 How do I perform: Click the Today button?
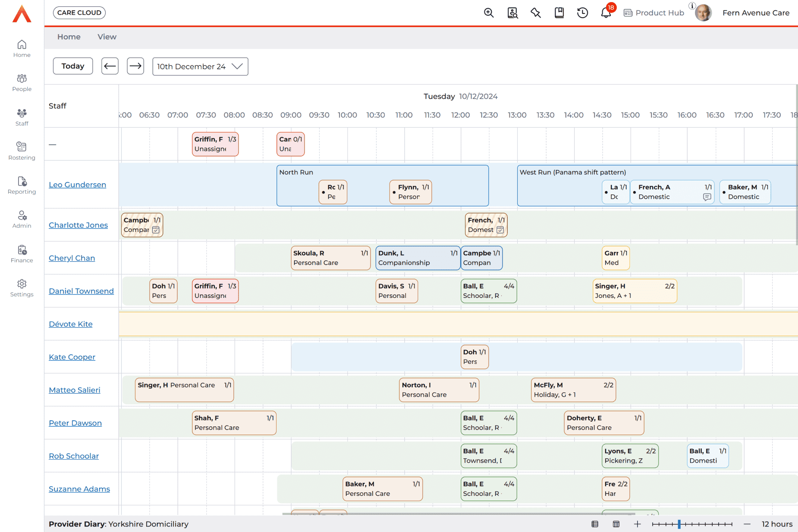pyautogui.click(x=73, y=66)
